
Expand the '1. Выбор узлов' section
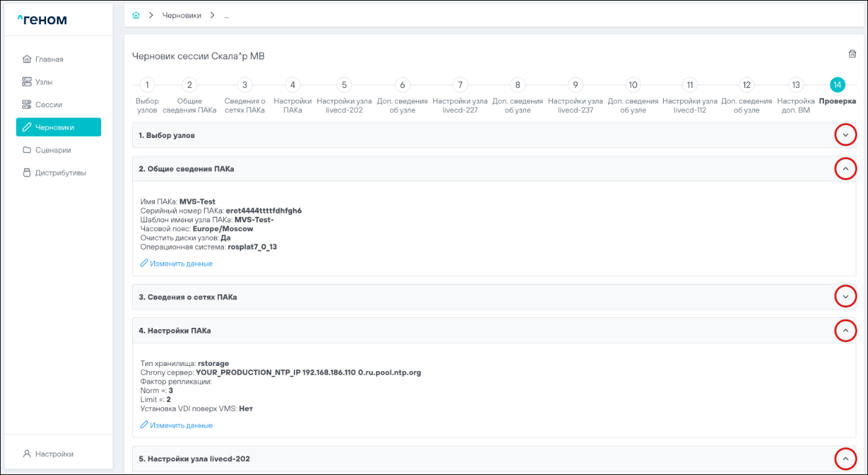(x=845, y=135)
